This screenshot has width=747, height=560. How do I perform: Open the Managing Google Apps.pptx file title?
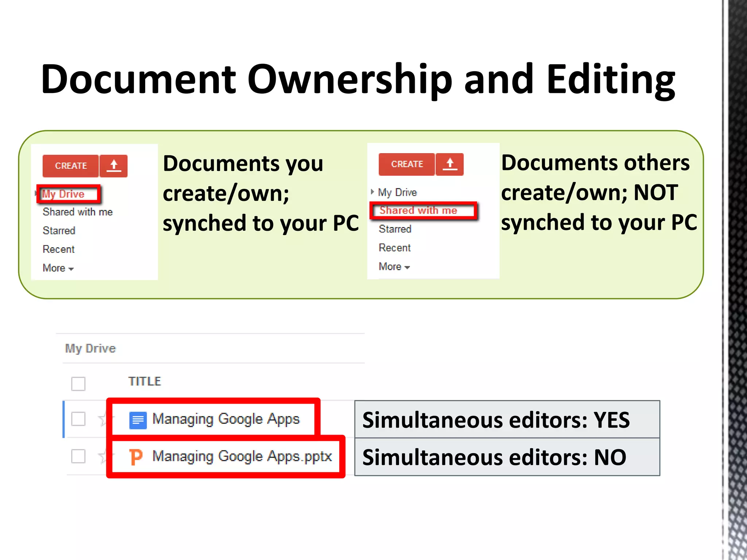tap(242, 456)
